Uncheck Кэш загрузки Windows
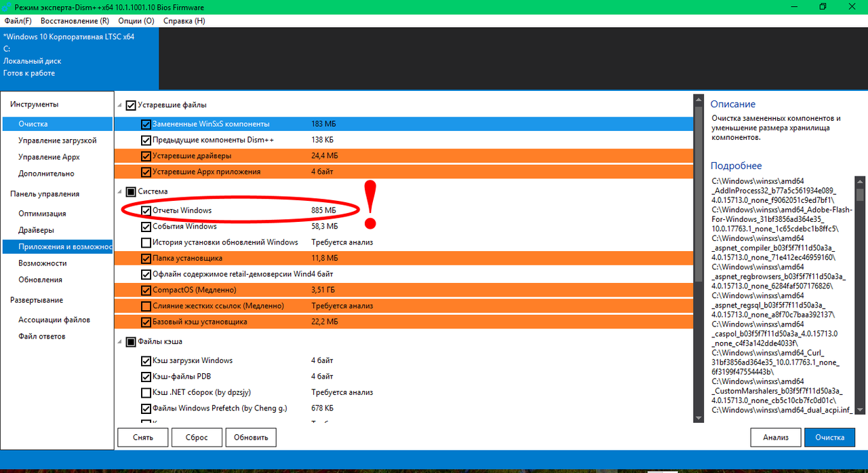 click(x=146, y=360)
